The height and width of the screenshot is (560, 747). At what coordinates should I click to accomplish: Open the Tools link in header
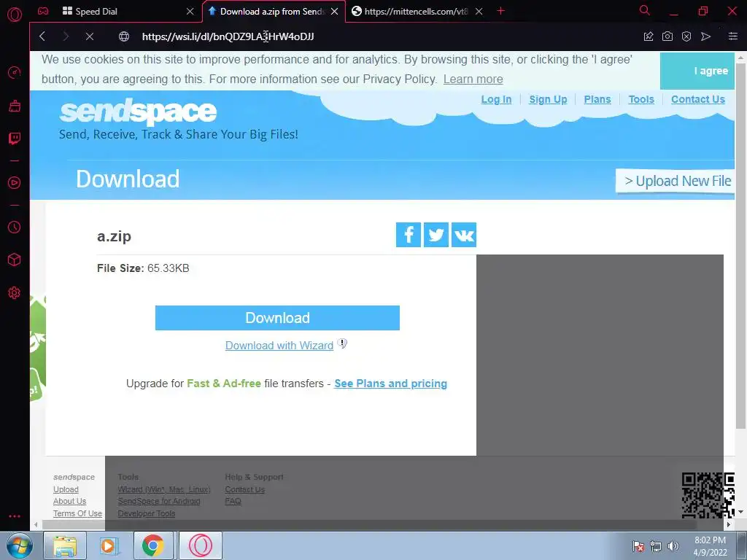point(641,99)
